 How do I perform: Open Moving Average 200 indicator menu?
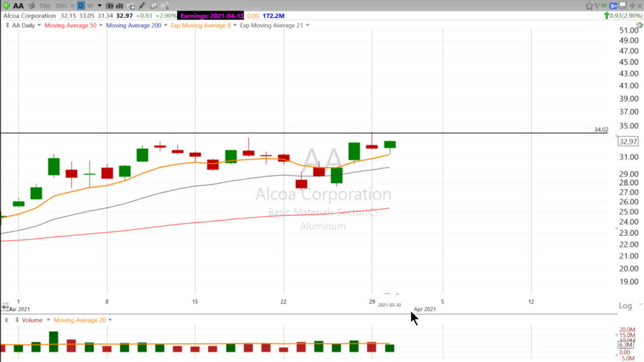point(165,25)
